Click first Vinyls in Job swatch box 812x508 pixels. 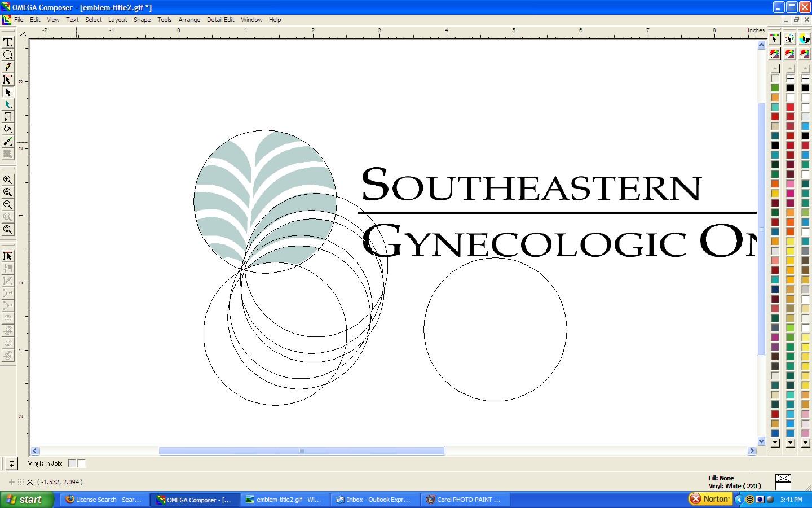72,463
